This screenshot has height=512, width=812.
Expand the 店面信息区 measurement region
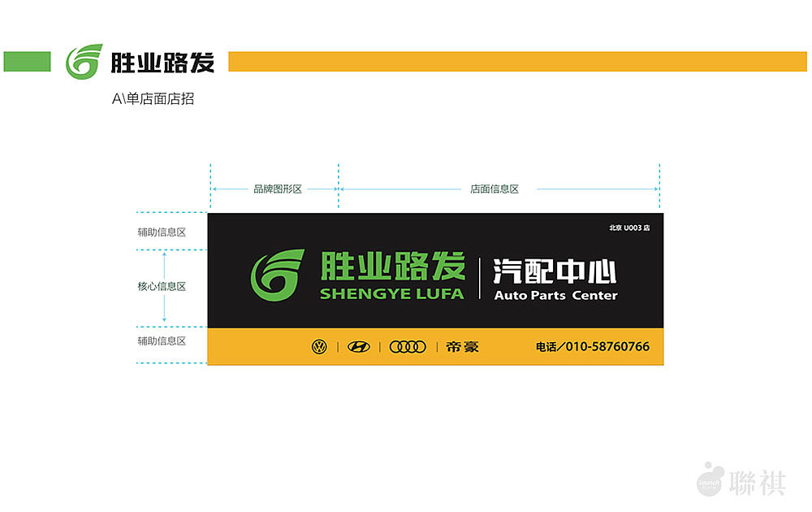(x=496, y=189)
